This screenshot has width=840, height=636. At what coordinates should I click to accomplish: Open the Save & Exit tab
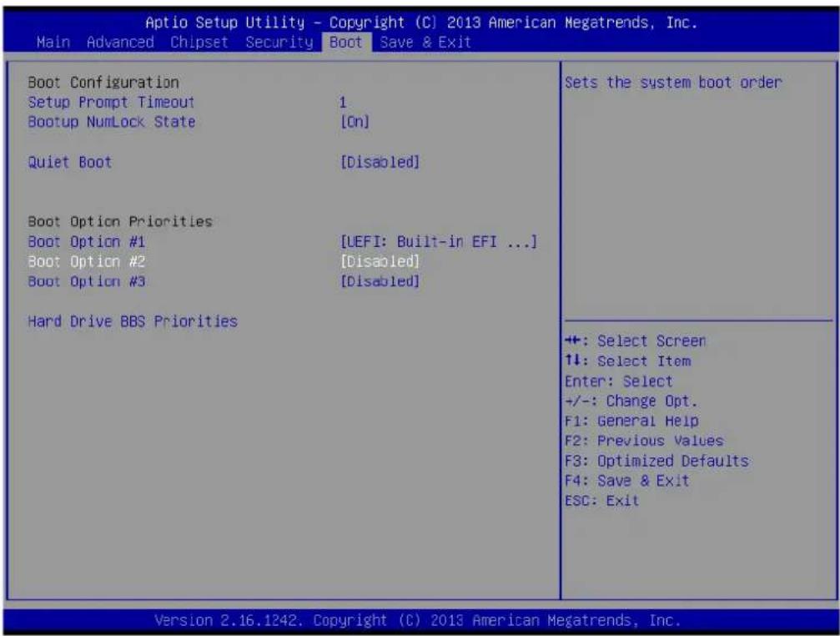[x=425, y=42]
